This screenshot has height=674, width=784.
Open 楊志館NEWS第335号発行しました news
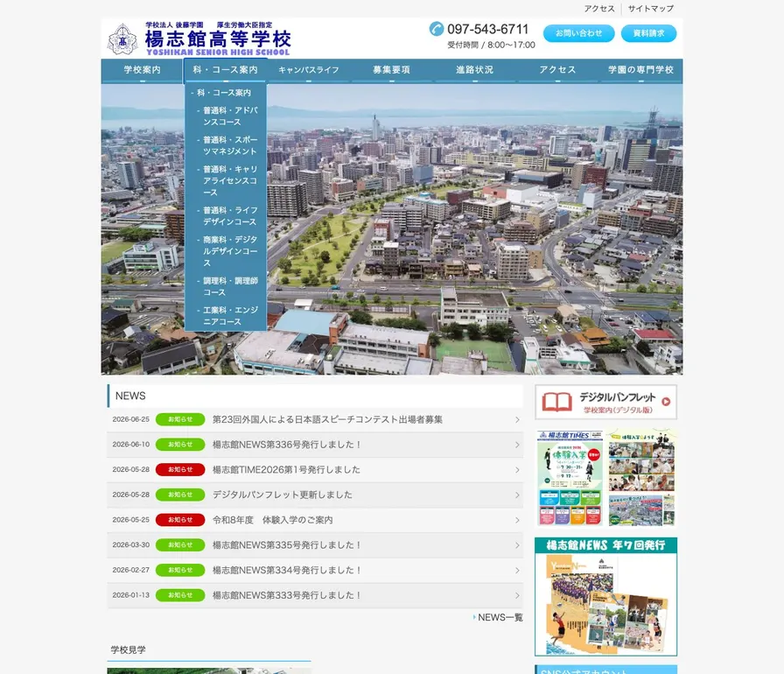287,545
